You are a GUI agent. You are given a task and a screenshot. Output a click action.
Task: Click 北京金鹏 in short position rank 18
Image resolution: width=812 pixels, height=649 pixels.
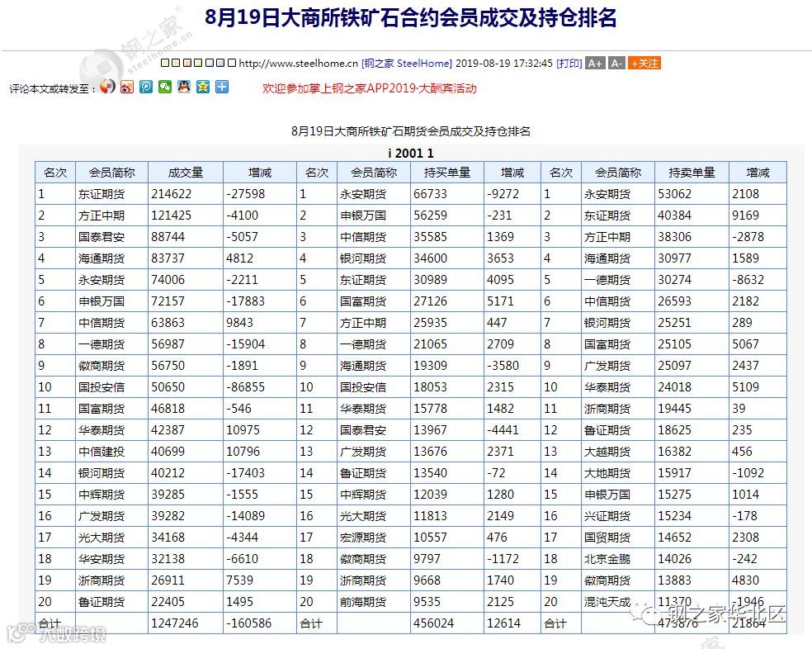(x=607, y=559)
